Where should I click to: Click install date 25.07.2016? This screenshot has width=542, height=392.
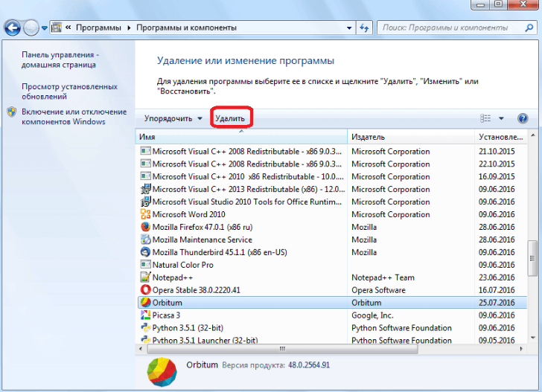[497, 303]
